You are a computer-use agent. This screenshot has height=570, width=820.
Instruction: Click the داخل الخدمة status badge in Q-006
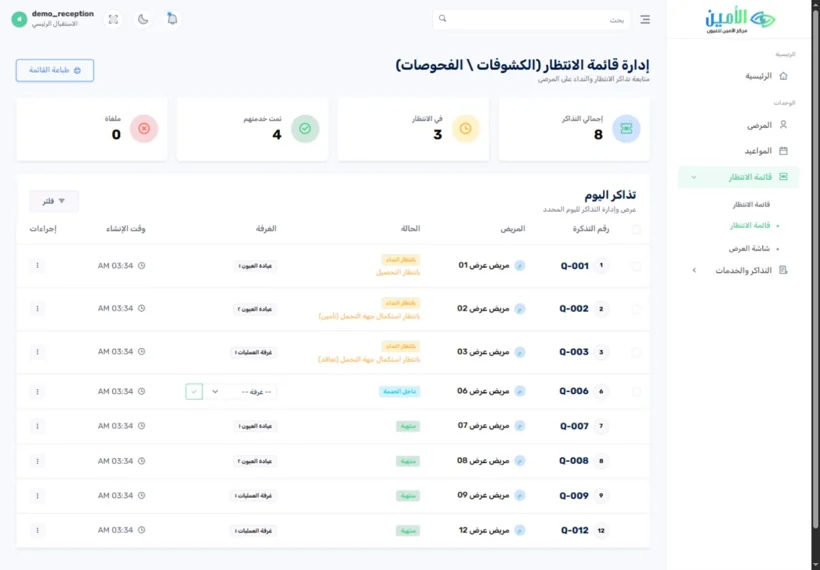point(400,391)
